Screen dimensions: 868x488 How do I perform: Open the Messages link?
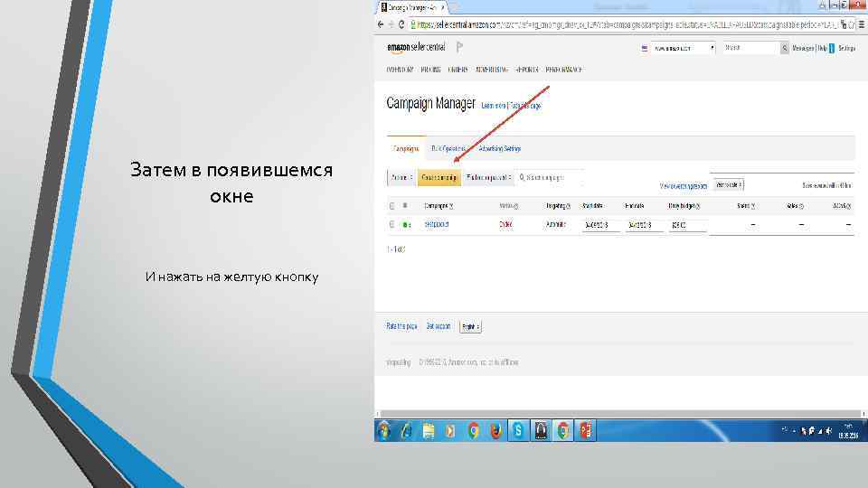coord(803,49)
